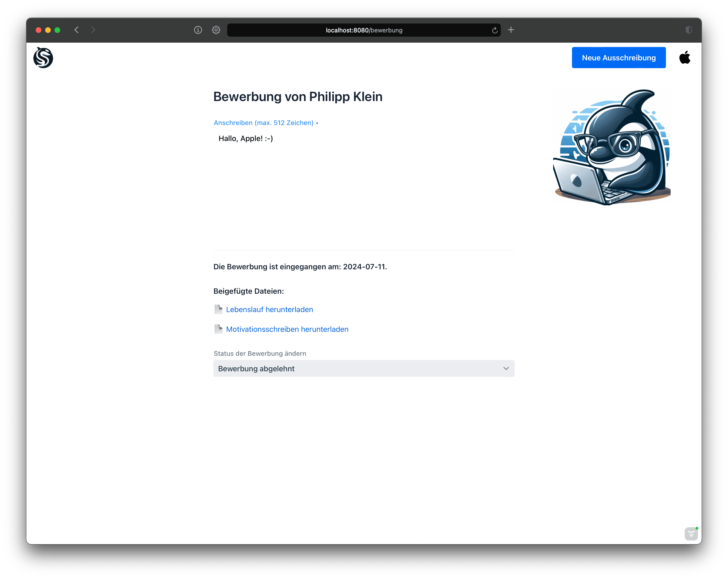Open the Bewerbung abgelehnt status dropdown
The width and height of the screenshot is (728, 579).
pyautogui.click(x=358, y=368)
